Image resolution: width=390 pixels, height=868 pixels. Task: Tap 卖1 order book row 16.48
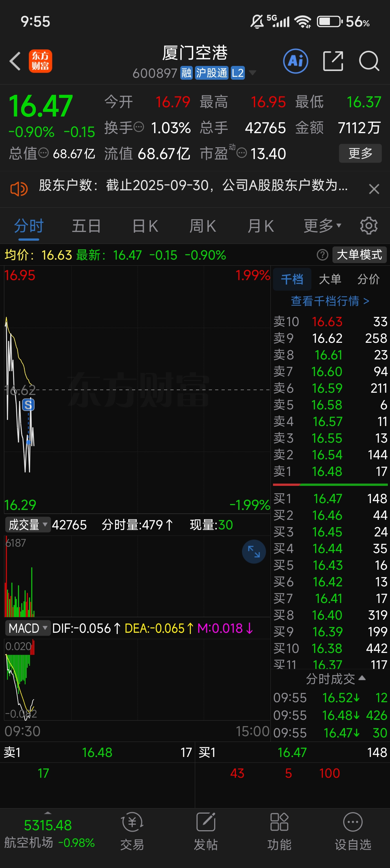point(330,471)
